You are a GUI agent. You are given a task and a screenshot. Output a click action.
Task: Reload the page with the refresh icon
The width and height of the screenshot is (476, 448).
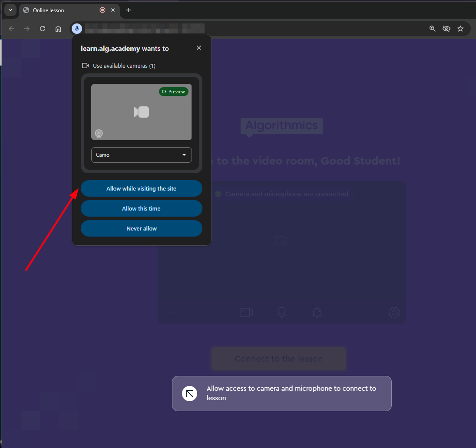(x=43, y=29)
